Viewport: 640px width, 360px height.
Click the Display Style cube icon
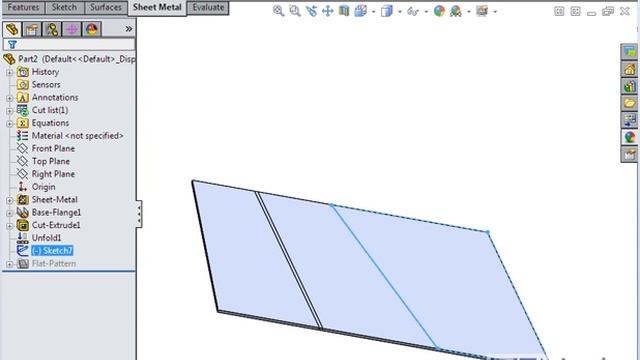(x=386, y=11)
